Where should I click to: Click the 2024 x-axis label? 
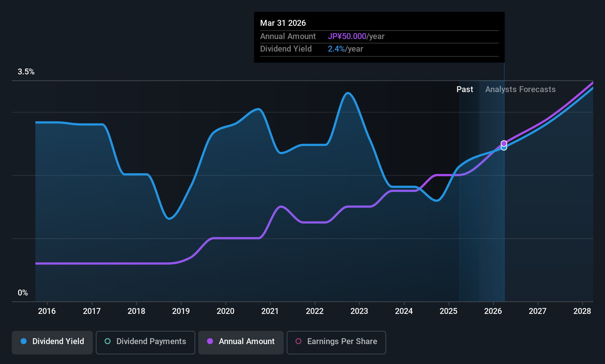(x=404, y=311)
